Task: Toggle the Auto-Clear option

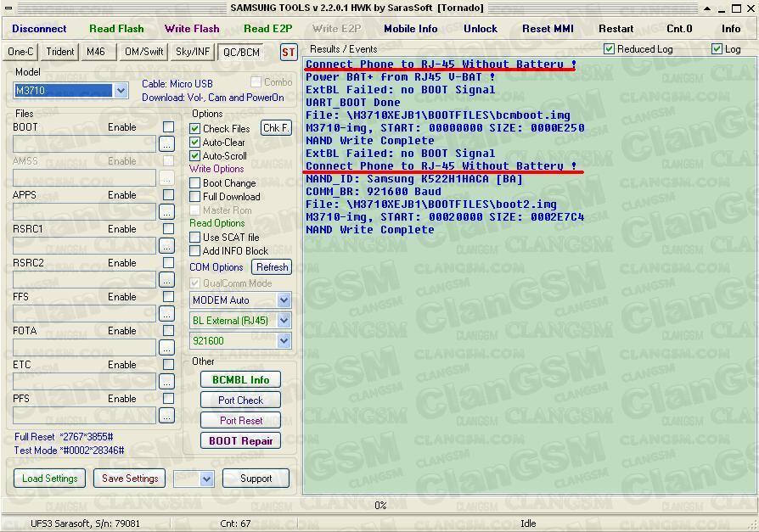Action: coord(194,143)
